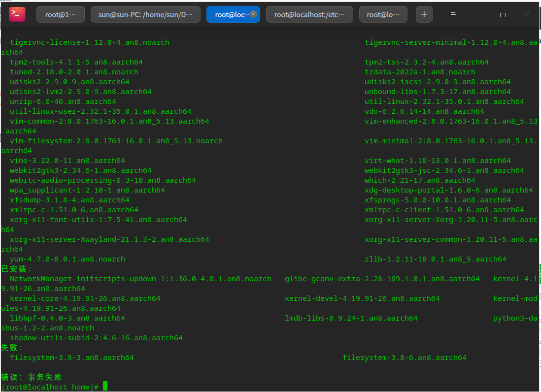Switch to the last root@lo tab
Image resolution: width=541 pixels, height=392 pixels.
pos(383,15)
